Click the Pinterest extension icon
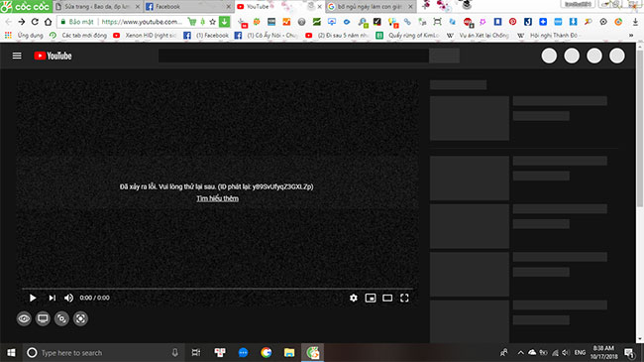The width and height of the screenshot is (644, 362). tap(512, 22)
